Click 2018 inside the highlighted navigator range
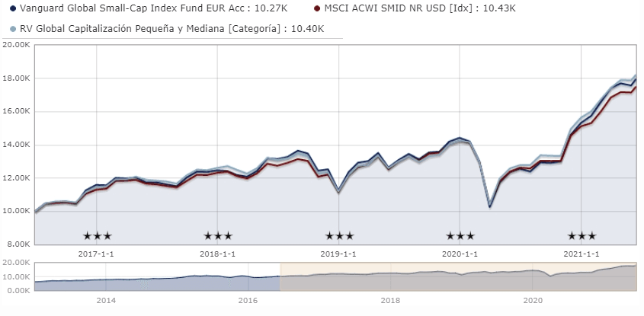 tap(390, 301)
